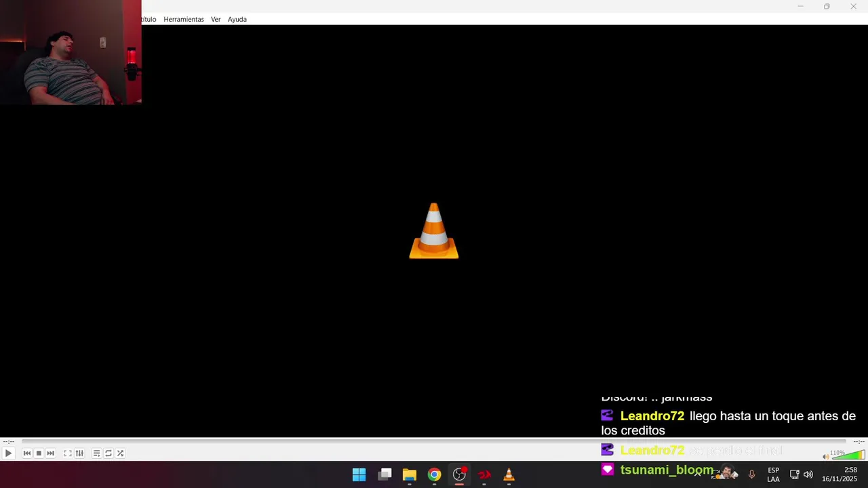
Task: Click remaining time label at right
Action: click(859, 441)
